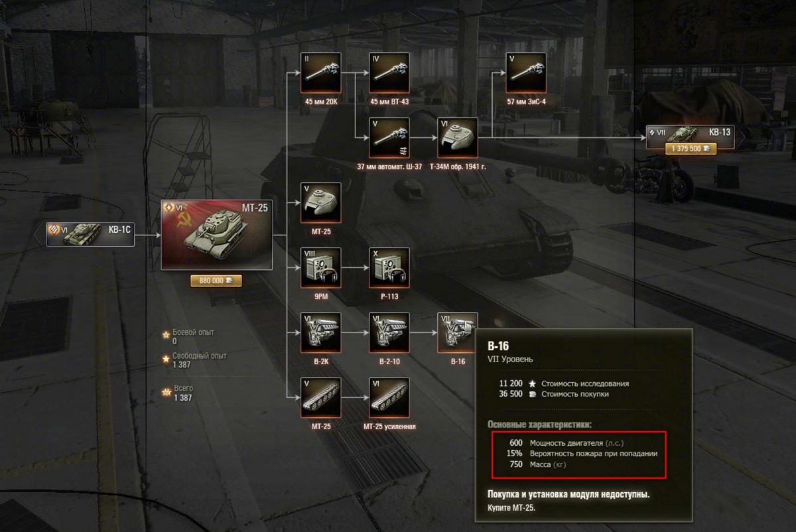
Task: Click the Всего experience star icon
Action: 166,392
